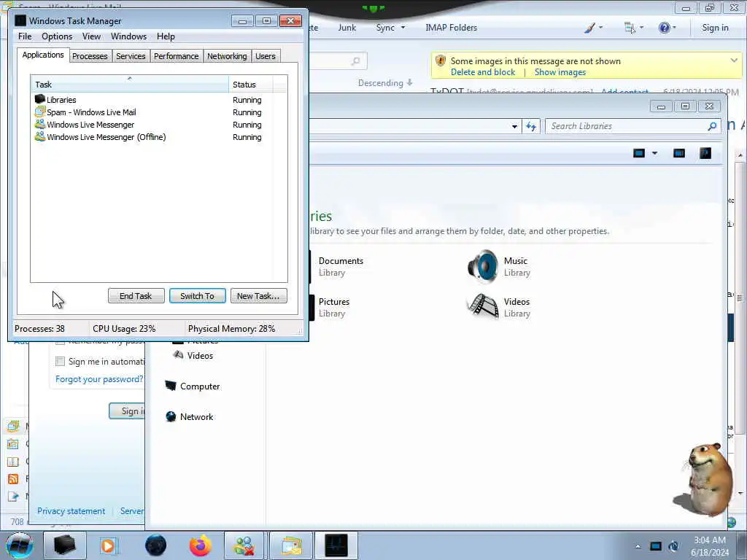
Task: Click the Windows Live Messenger (Offline) task icon
Action: [40, 136]
